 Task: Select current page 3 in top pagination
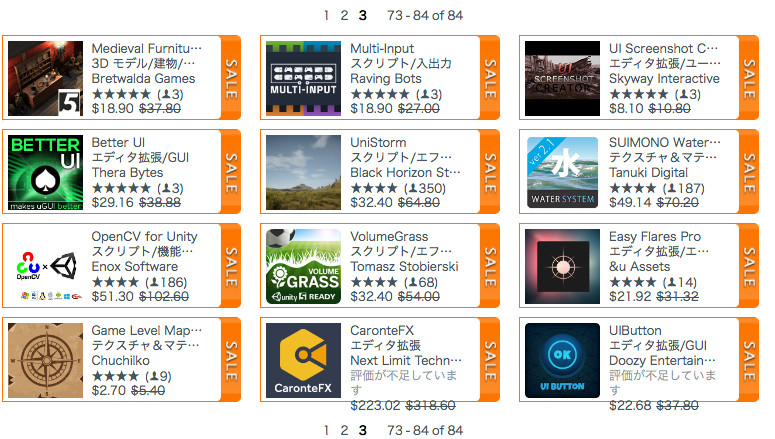(363, 15)
